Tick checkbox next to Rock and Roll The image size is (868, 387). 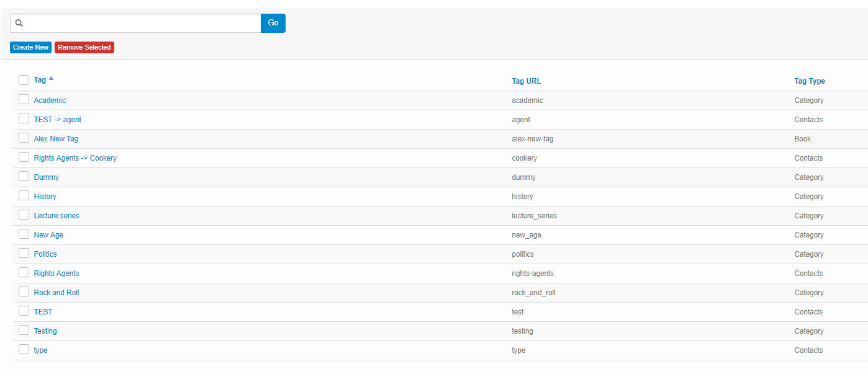click(x=24, y=291)
